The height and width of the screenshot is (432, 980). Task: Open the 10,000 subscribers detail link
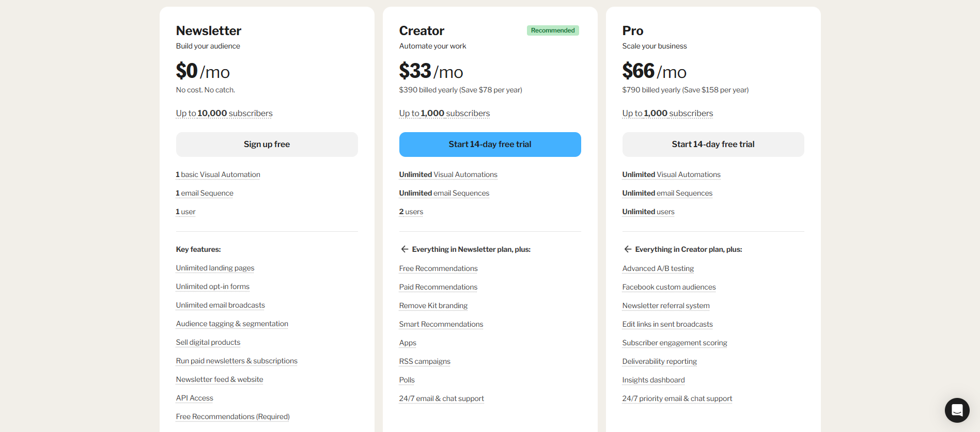(224, 113)
